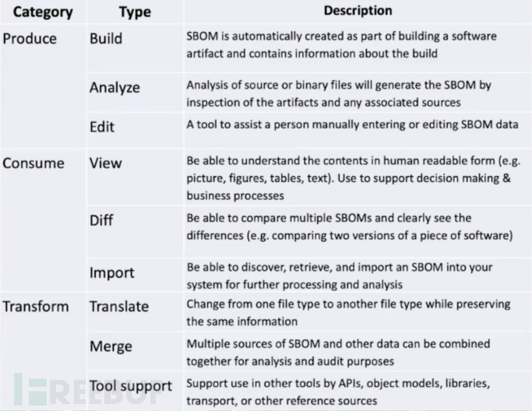
Task: Click the Merge type cell
Action: (x=111, y=345)
